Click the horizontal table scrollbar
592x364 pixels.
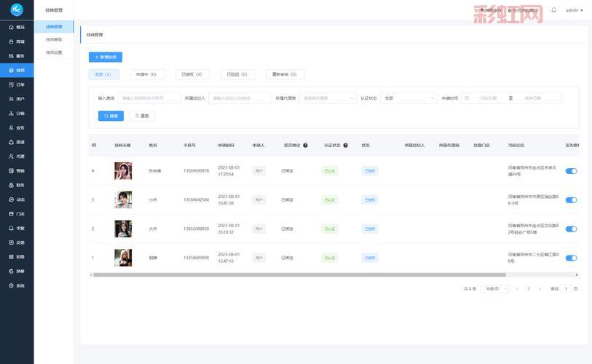coord(299,275)
